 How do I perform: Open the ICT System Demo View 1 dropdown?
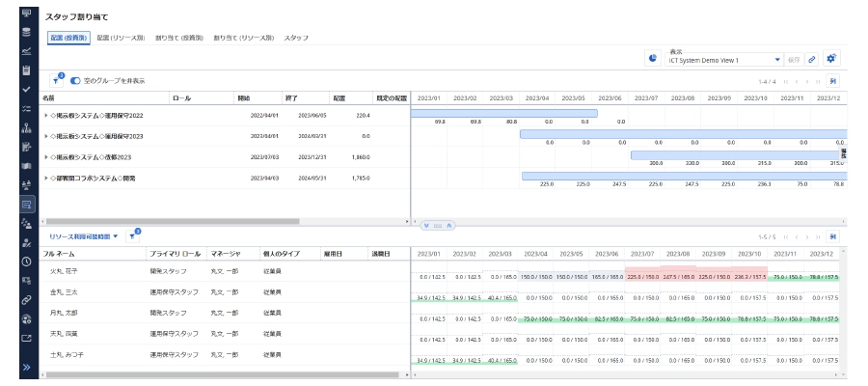click(x=724, y=60)
